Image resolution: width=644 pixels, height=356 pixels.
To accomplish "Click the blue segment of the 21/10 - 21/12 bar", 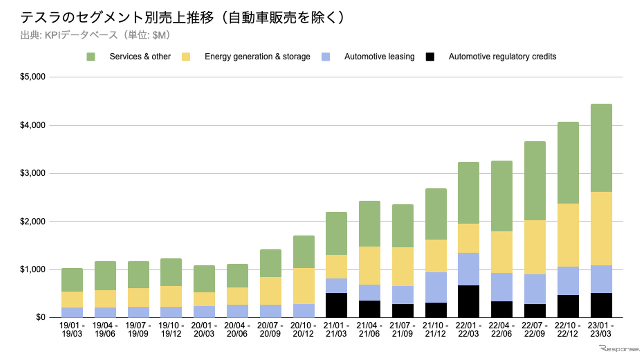I will point(436,287).
